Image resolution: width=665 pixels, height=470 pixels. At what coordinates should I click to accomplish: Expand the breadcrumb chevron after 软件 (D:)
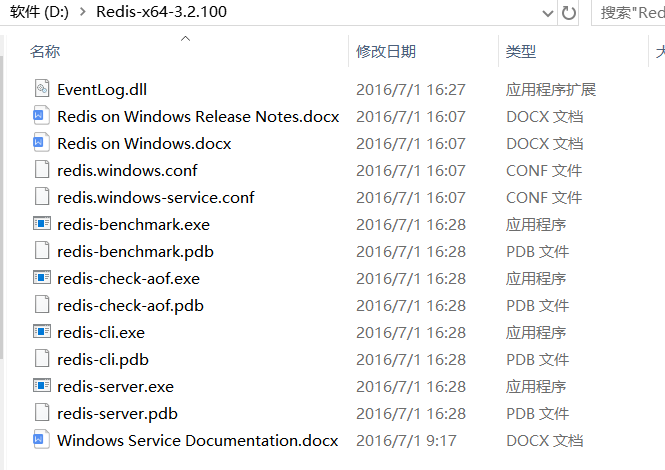click(x=84, y=13)
